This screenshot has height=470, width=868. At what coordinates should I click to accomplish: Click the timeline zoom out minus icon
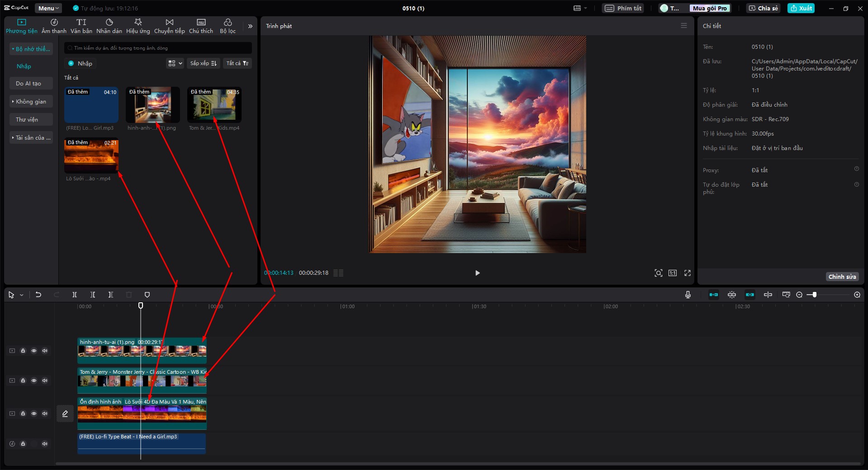pos(799,295)
